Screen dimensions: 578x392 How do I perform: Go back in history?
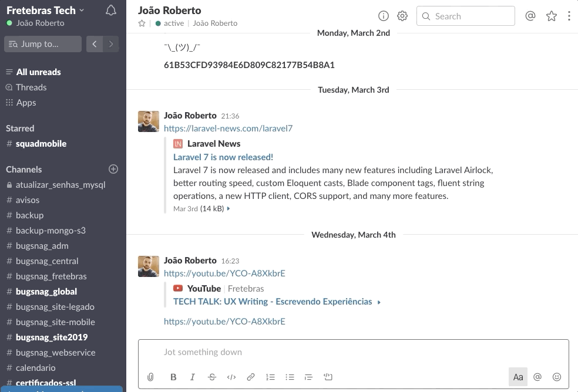pos(95,44)
